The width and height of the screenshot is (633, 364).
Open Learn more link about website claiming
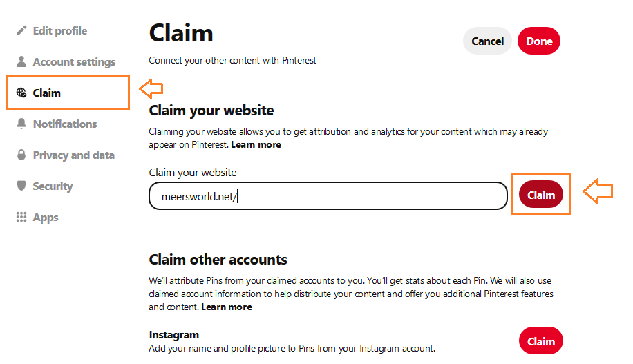tap(256, 145)
